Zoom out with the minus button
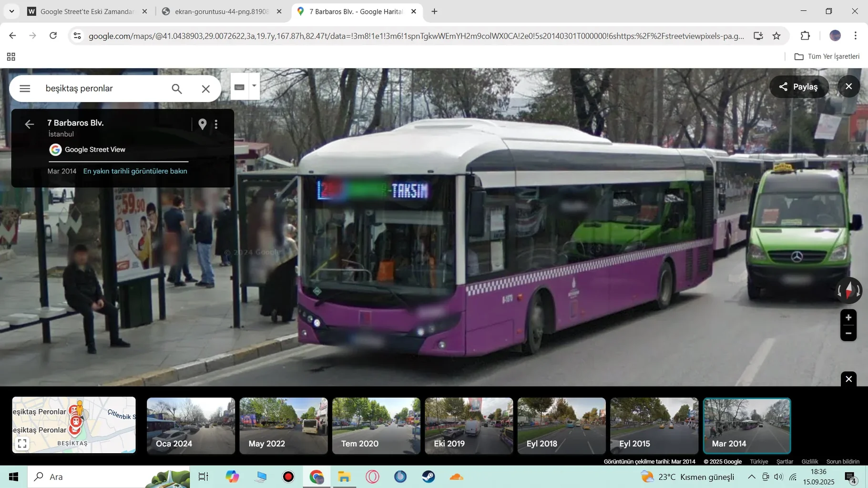Screen dimensions: 868x488 click(x=848, y=334)
